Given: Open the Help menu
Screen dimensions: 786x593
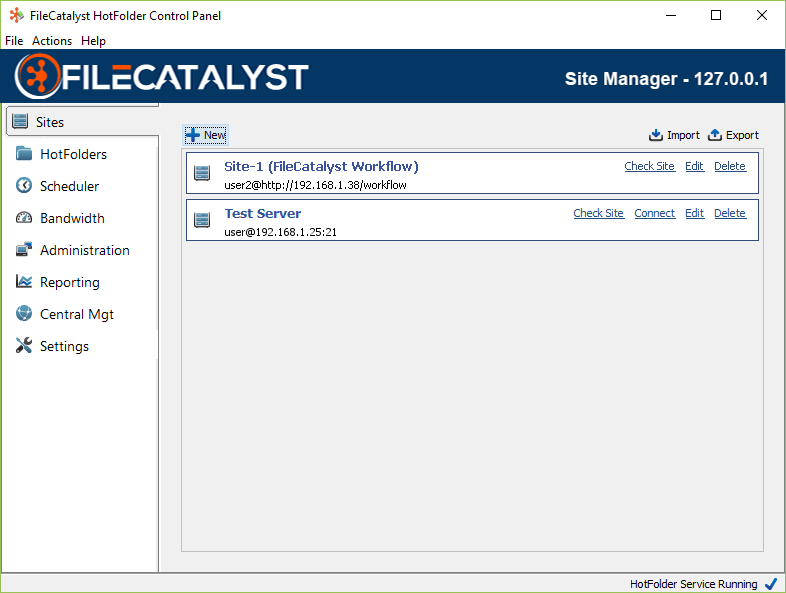Looking at the screenshot, I should (x=93, y=41).
